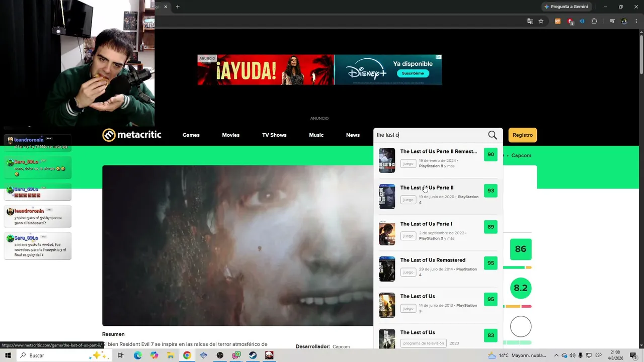Focus the search field containing 'the last o'
Viewport: 644px width, 362px height.
(x=431, y=135)
